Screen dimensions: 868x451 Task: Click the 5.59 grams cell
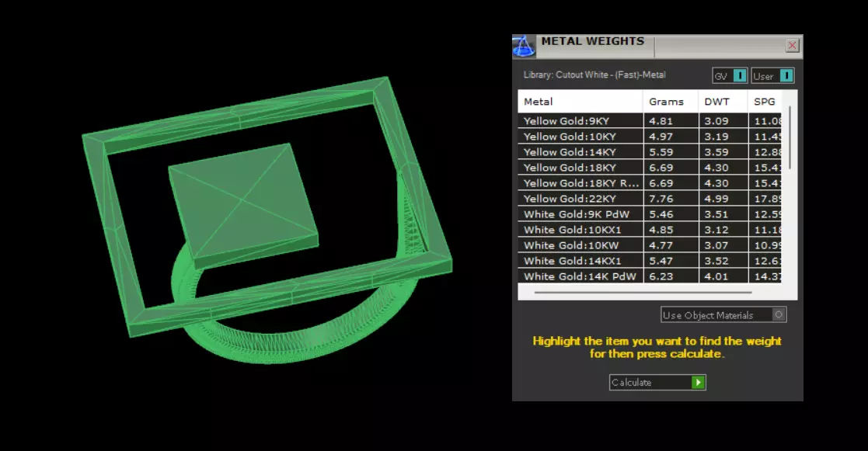(671, 151)
